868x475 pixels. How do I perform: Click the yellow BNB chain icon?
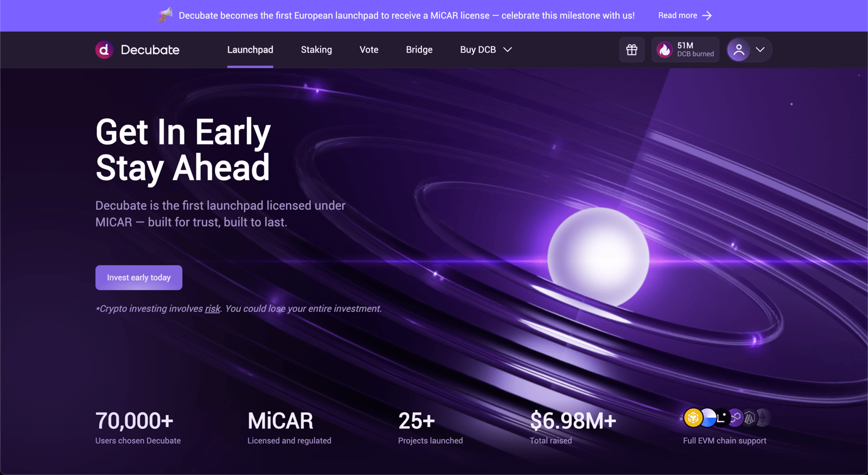693,418
